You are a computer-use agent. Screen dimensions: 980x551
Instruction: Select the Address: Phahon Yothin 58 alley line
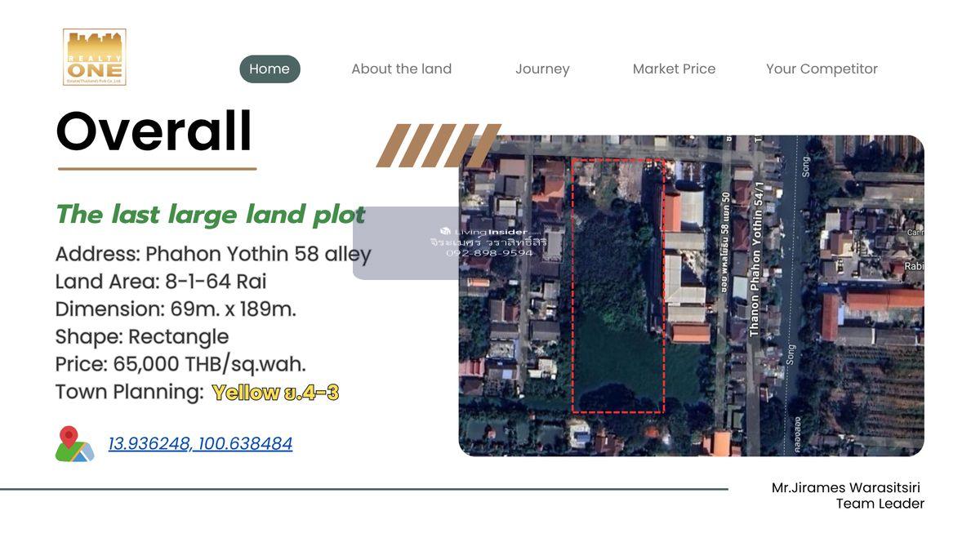(212, 254)
